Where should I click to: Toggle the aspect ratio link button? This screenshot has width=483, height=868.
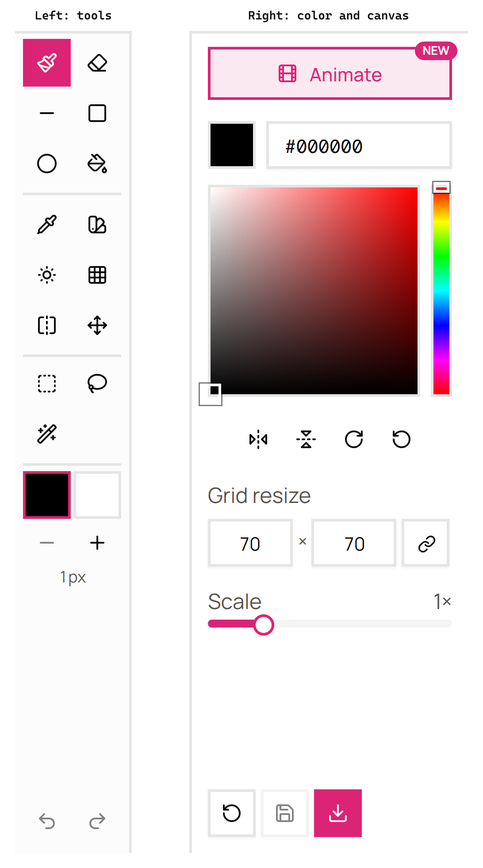tap(426, 543)
